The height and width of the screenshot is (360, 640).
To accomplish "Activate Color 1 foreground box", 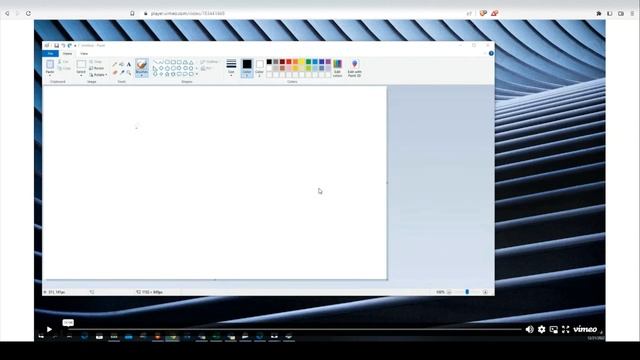I will [247, 68].
